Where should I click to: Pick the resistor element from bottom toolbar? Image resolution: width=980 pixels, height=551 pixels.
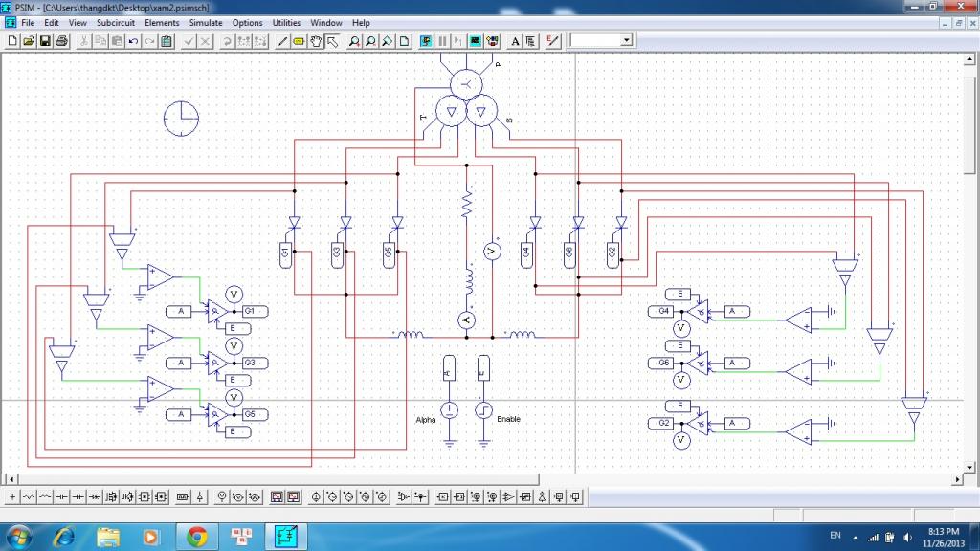[x=29, y=497]
